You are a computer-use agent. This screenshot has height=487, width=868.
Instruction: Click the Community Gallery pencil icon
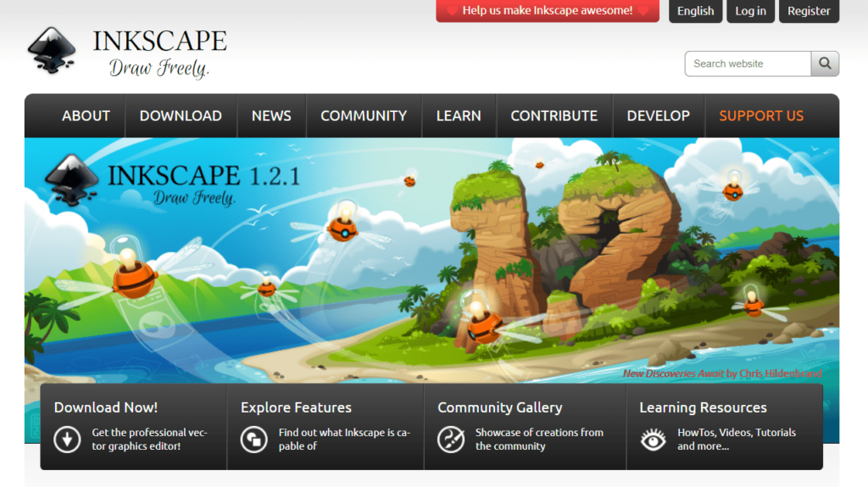click(451, 439)
